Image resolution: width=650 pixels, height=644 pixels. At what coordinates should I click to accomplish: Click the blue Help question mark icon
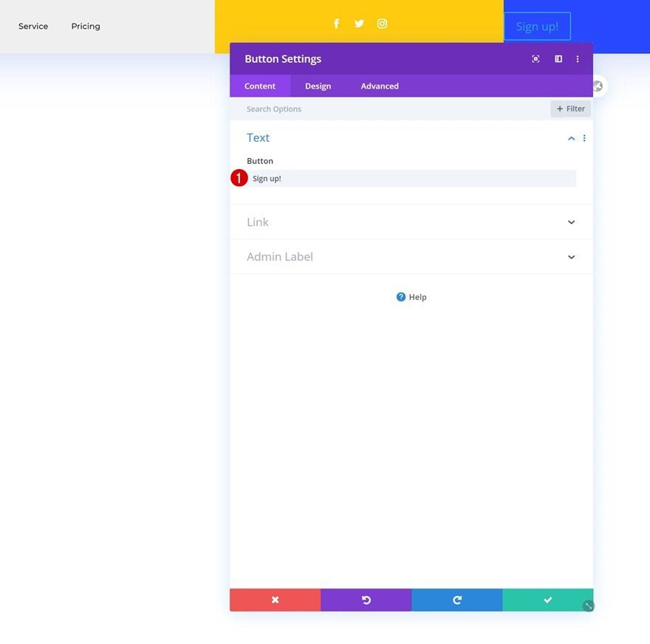pyautogui.click(x=400, y=297)
